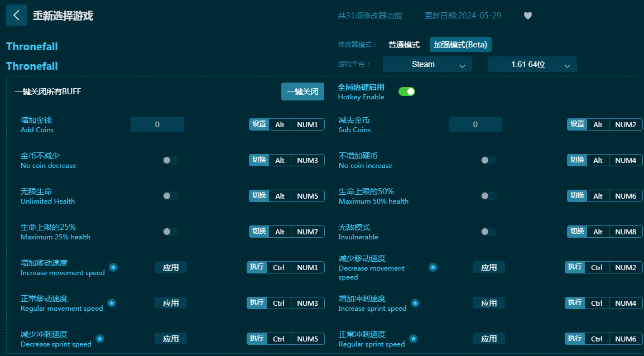The width and height of the screenshot is (644, 356).
Task: Click 切换 hotkey button for No coin increase
Action: click(x=577, y=160)
